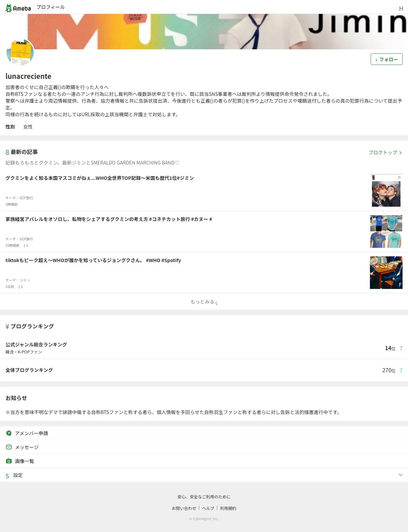Open the header menu icon at top right
408x532 pixels.
401,8
